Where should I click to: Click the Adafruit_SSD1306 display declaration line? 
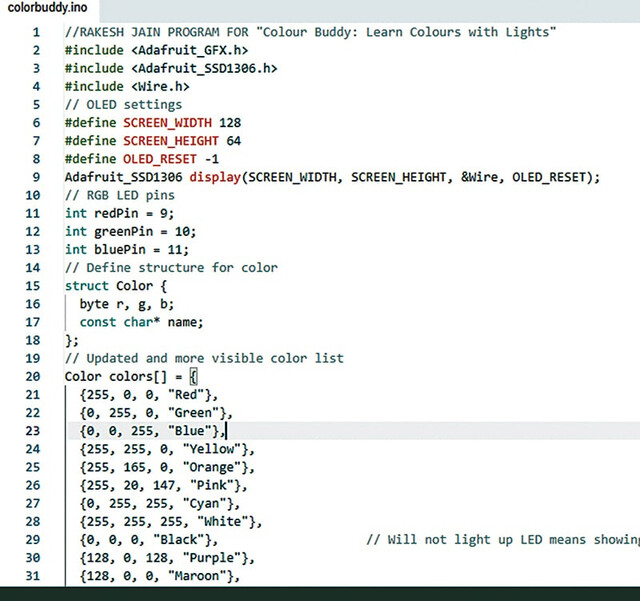pyautogui.click(x=332, y=177)
